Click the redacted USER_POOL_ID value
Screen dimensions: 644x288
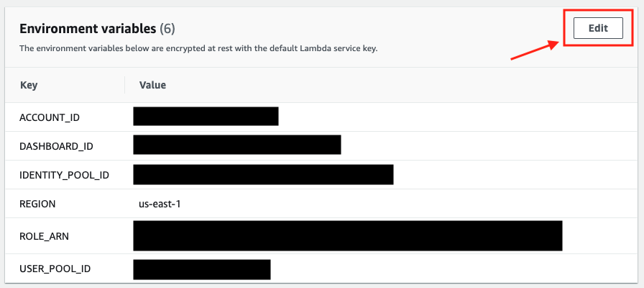click(x=202, y=269)
